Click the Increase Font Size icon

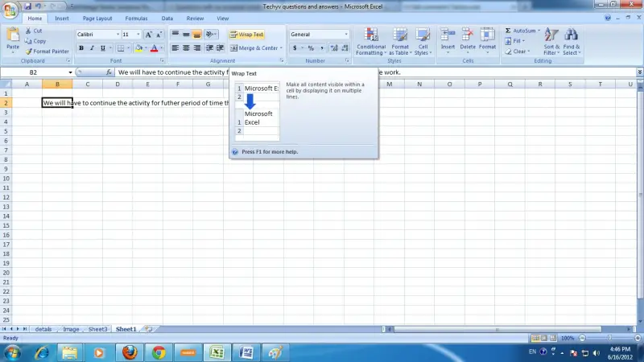point(149,35)
